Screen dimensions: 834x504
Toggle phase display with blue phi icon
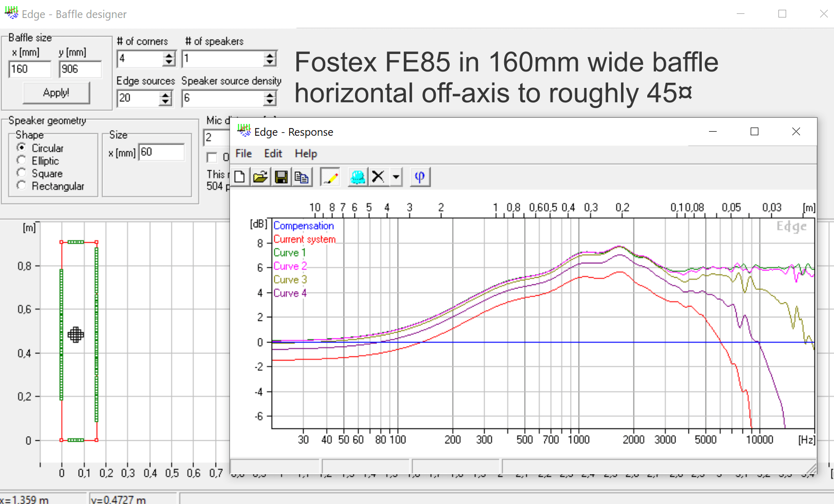click(x=420, y=177)
